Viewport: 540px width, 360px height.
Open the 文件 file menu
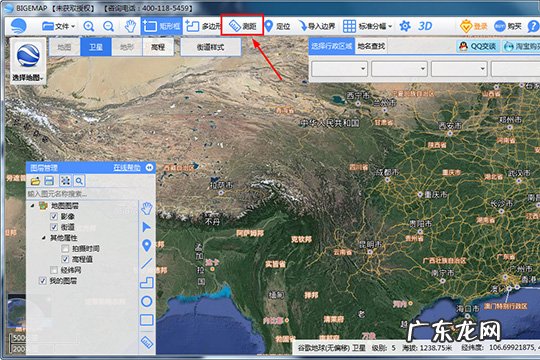58,26
